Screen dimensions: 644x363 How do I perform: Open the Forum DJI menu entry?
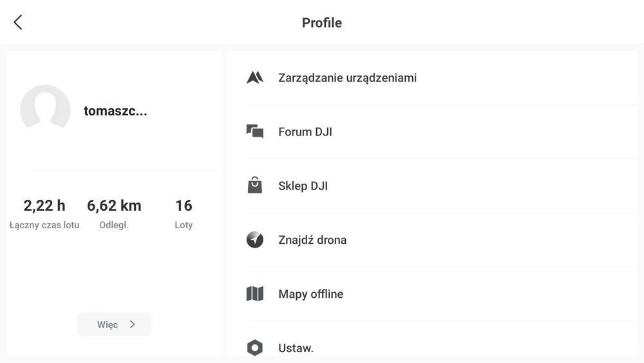305,132
